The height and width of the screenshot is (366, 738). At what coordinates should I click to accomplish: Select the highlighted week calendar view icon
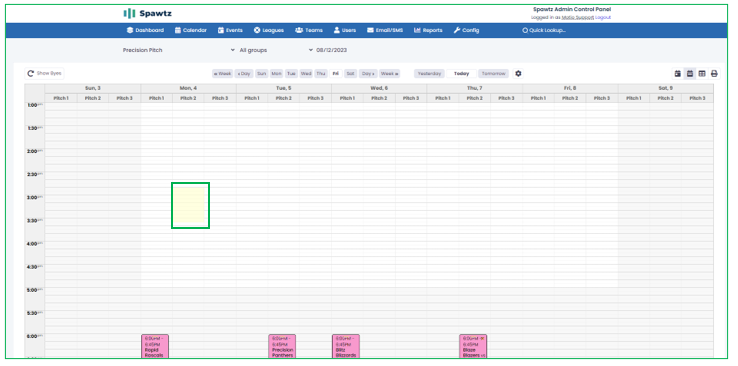pos(690,74)
